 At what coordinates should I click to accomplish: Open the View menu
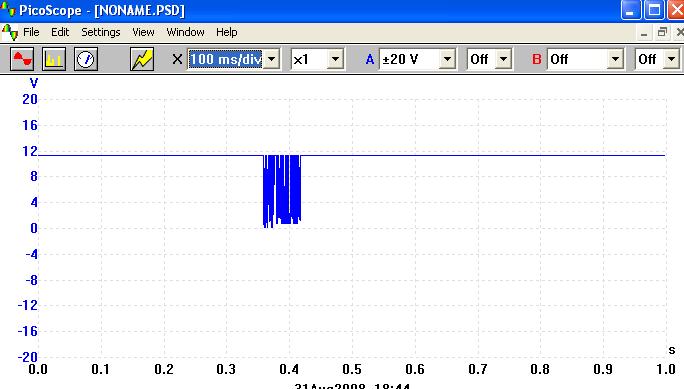click(x=143, y=32)
